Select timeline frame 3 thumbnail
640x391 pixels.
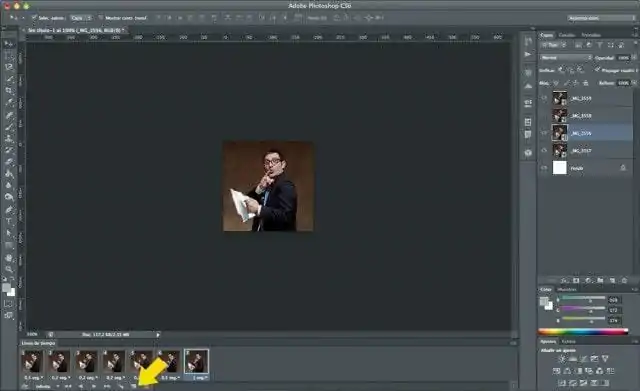pyautogui.click(x=87, y=362)
